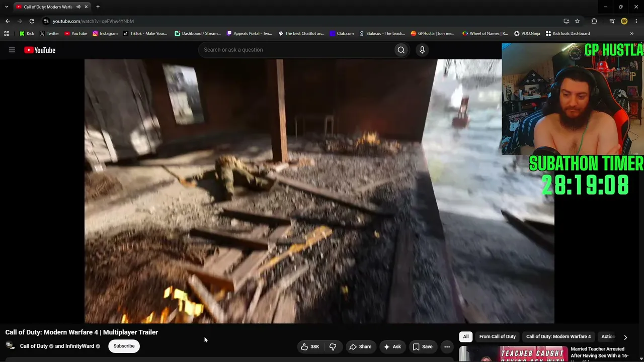Start voice search with the microphone icon
Viewport: 644px width, 362px height.
422,50
